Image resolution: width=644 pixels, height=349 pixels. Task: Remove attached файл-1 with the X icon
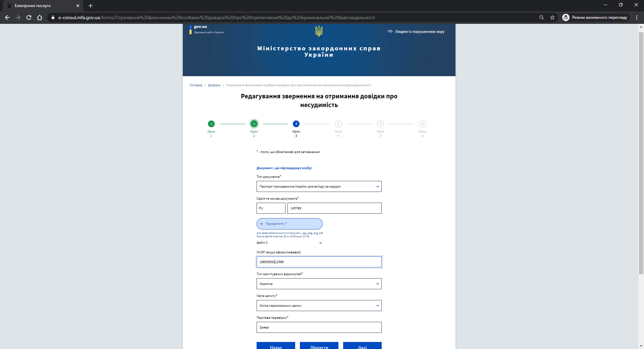coord(321,243)
